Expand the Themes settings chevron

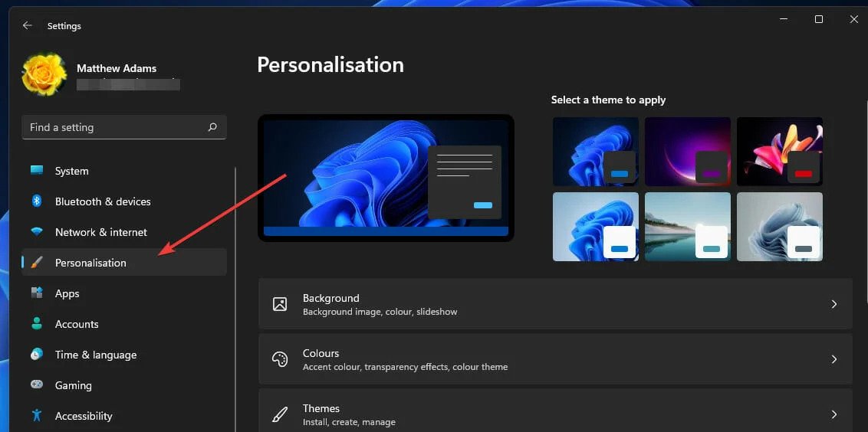pos(833,414)
